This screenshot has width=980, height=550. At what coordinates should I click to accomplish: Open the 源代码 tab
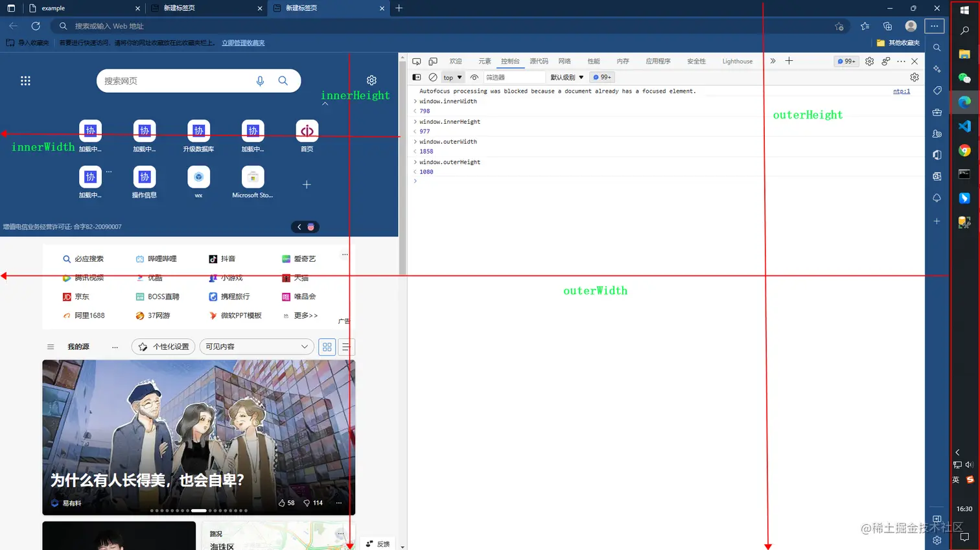(539, 62)
